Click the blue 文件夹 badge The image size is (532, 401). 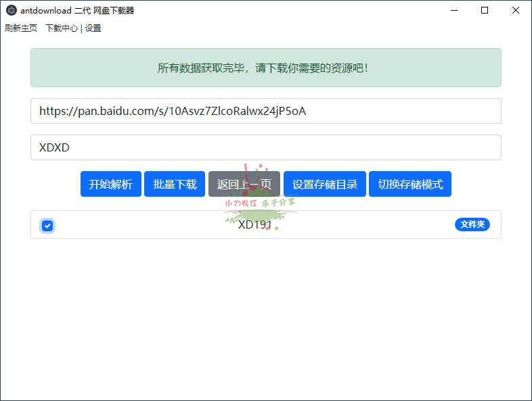tap(472, 225)
